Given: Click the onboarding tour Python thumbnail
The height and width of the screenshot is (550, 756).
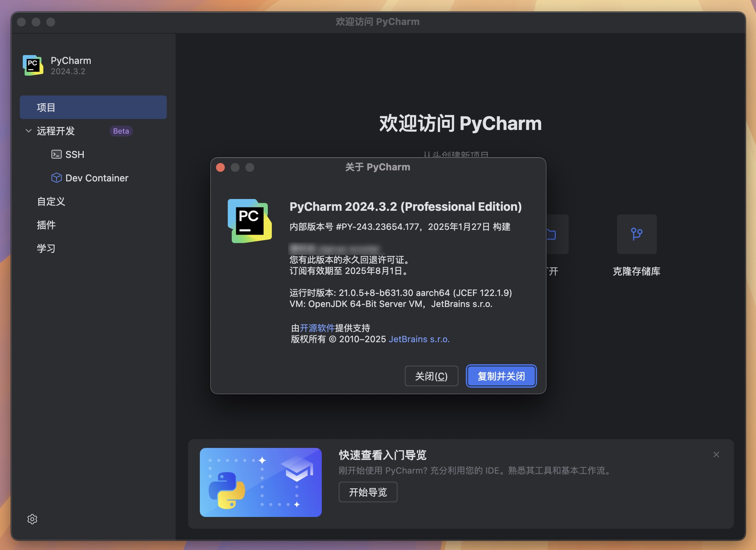Looking at the screenshot, I should (261, 482).
